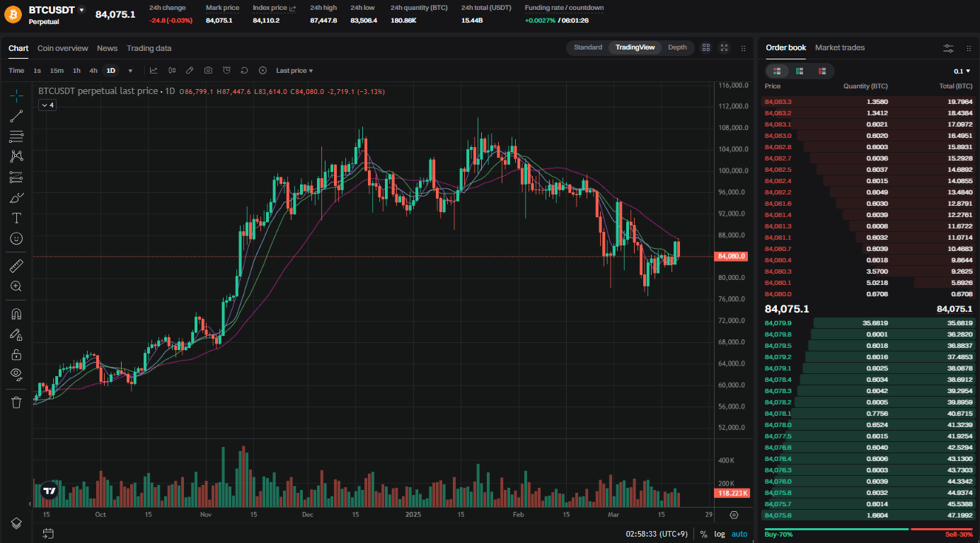
Task: Create a price alert with alarm clock icon
Action: point(226,70)
